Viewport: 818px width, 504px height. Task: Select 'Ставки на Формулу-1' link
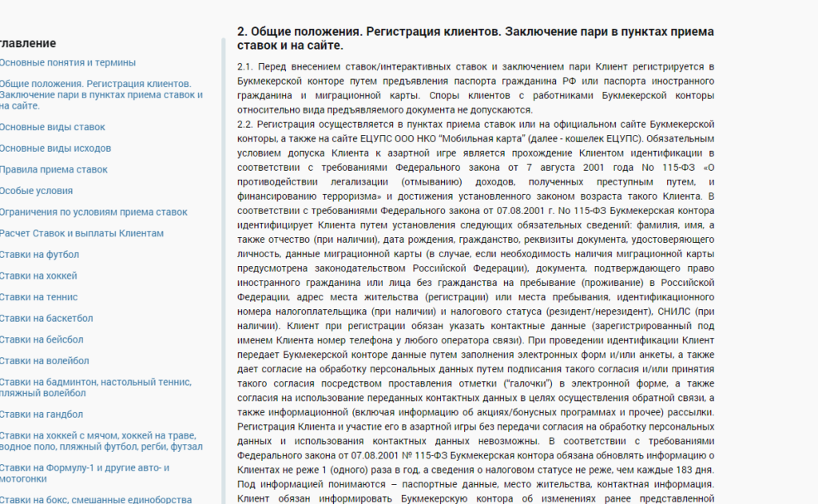click(x=85, y=473)
